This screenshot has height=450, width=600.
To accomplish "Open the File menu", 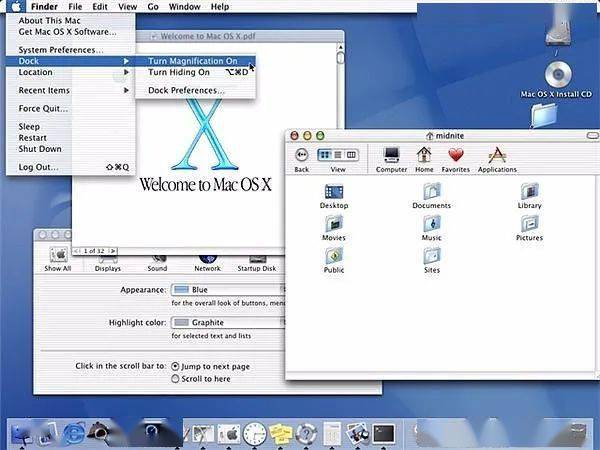I will 75,7.
